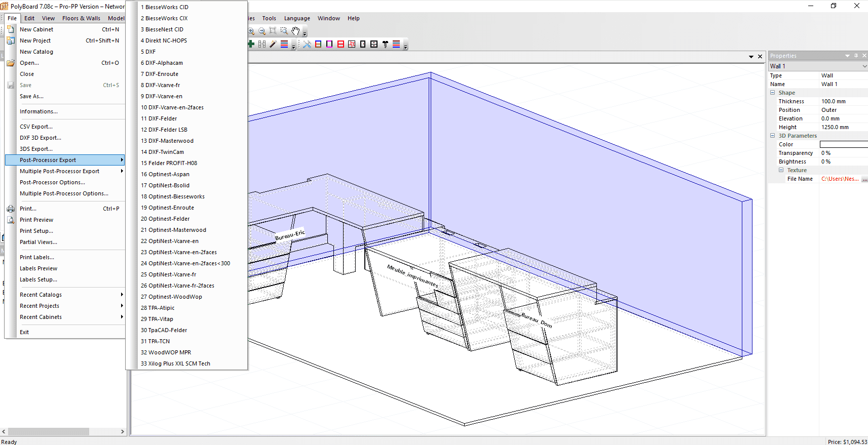868x445 pixels.
Task: Choose the DXF-Alphacam post-processor
Action: pyautogui.click(x=187, y=63)
